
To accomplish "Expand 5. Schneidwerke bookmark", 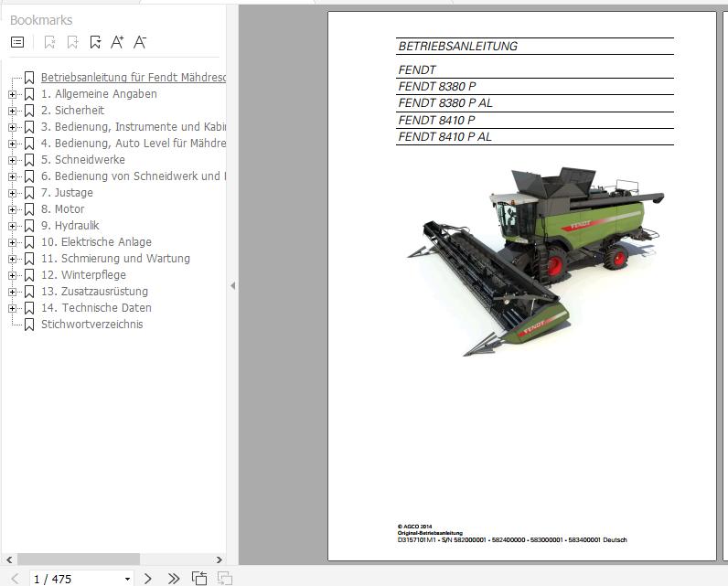I will [x=12, y=160].
